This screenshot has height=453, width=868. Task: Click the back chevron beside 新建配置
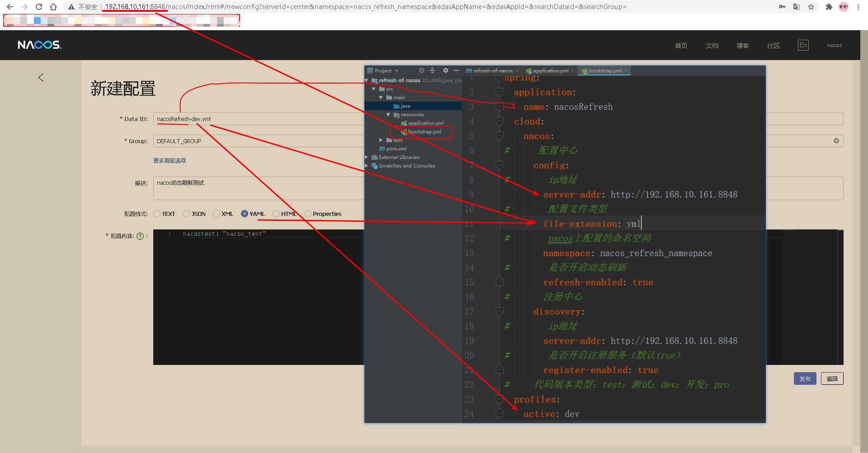coord(41,77)
